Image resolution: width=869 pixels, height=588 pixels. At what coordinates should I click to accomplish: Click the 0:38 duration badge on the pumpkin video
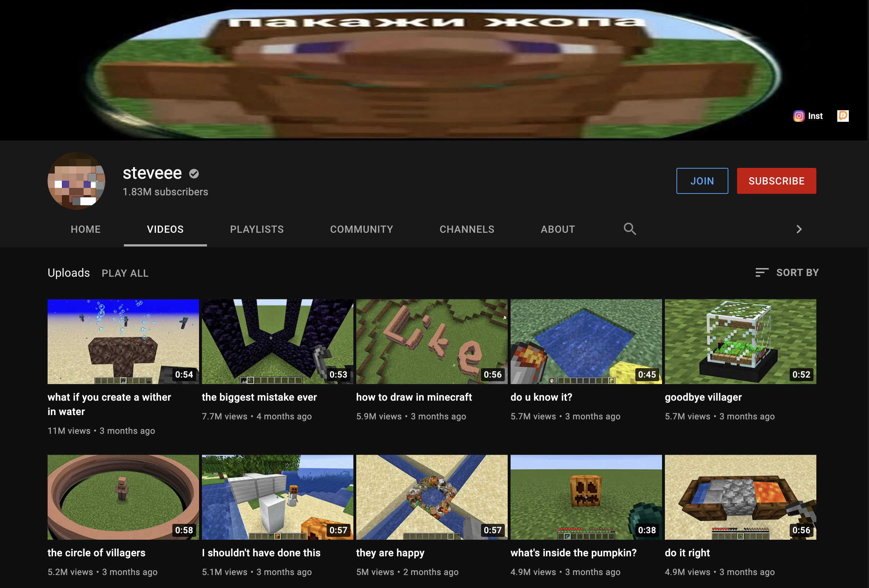[647, 530]
